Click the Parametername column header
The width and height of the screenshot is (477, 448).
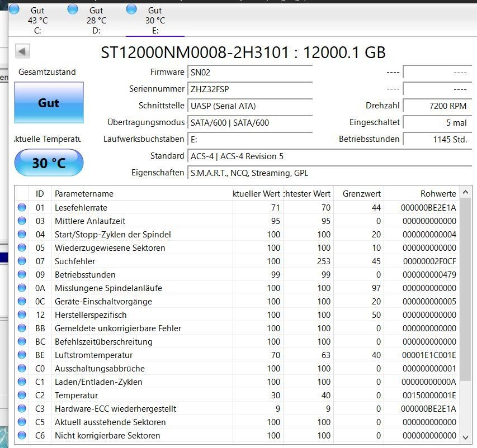tap(142, 193)
